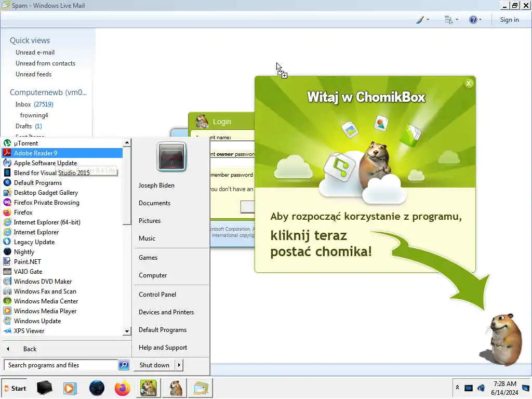Select Computernewb account header

[48, 92]
